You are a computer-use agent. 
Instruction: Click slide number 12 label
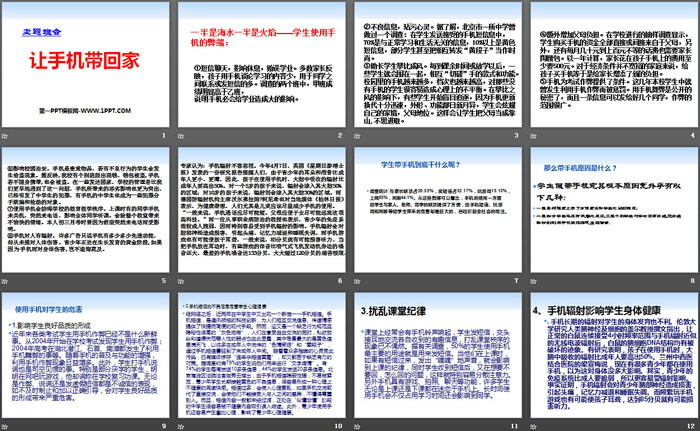tap(686, 425)
